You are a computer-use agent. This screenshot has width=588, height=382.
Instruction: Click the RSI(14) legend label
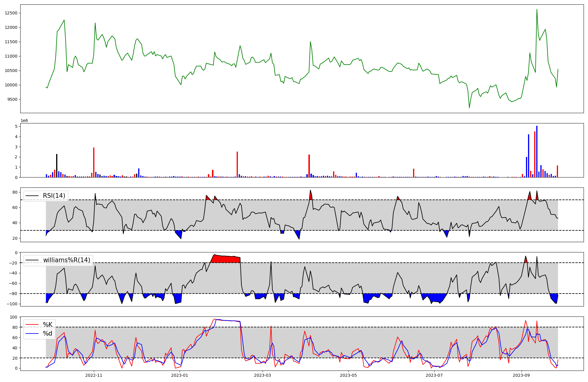54,196
